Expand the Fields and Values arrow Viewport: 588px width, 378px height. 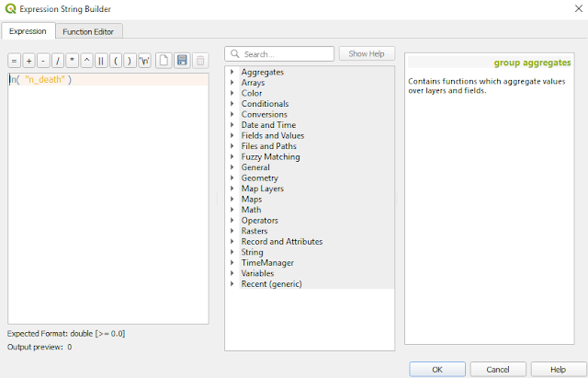[x=232, y=135]
